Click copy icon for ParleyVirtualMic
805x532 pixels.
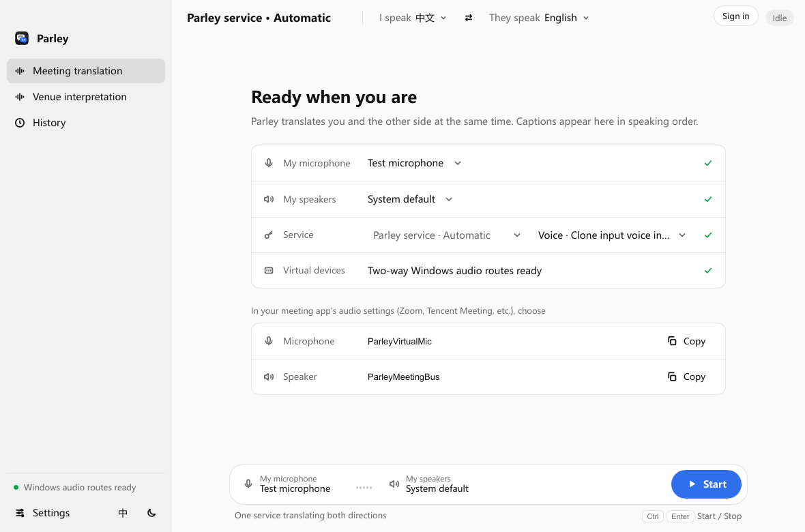671,341
